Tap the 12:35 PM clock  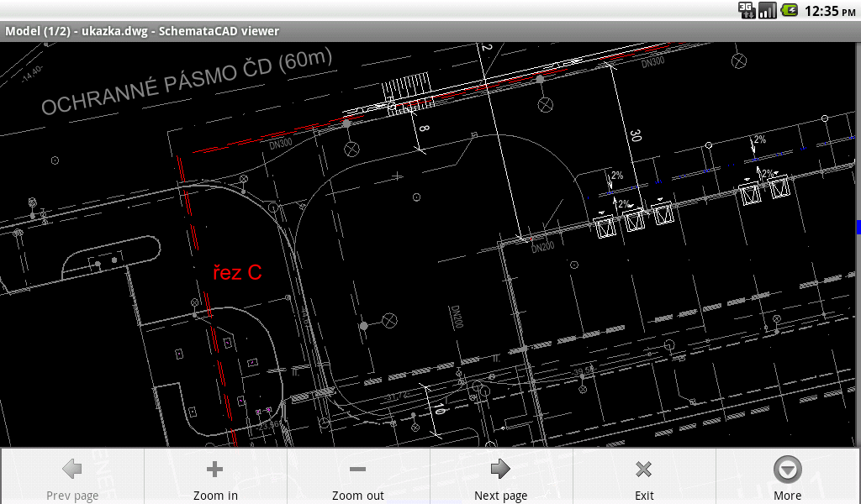click(x=829, y=10)
